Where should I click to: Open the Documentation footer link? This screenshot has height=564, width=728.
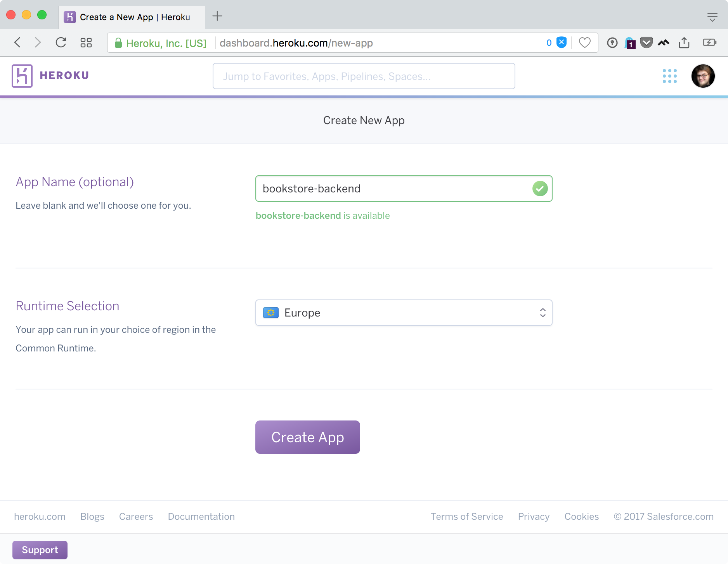coord(201,517)
